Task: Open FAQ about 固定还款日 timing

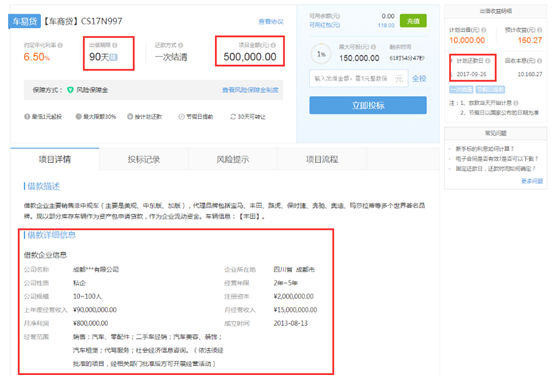Action: coord(496,168)
